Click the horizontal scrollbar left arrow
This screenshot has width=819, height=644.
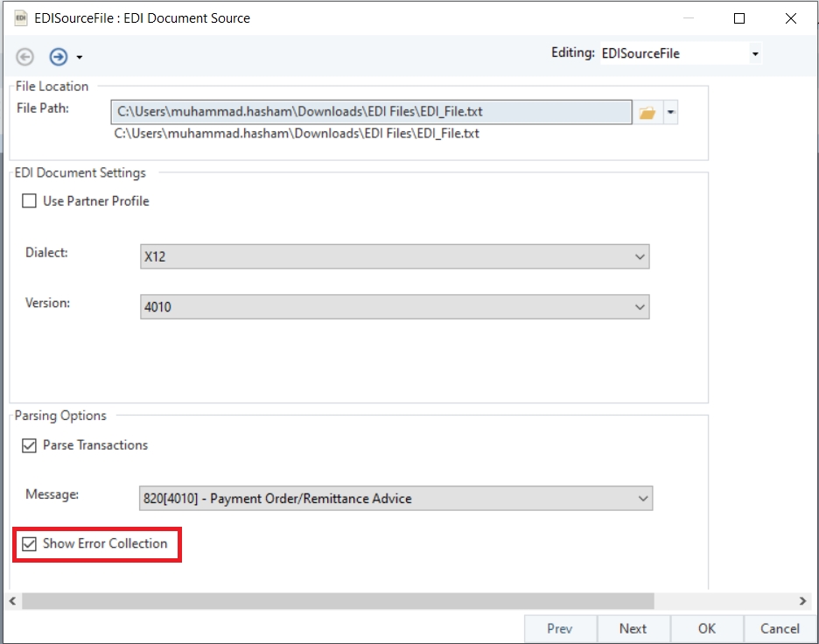pos(12,601)
